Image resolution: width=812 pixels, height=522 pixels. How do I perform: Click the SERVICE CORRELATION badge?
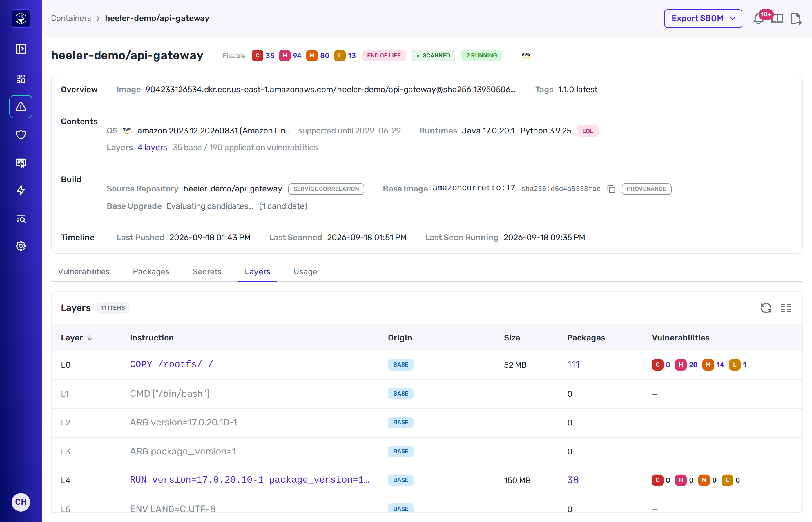coord(326,189)
